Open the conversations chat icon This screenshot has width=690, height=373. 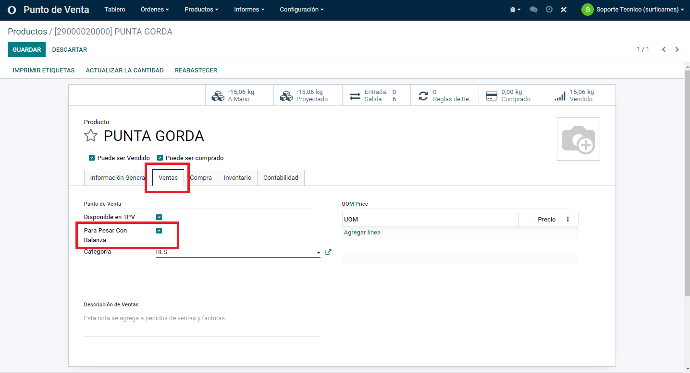coord(534,10)
